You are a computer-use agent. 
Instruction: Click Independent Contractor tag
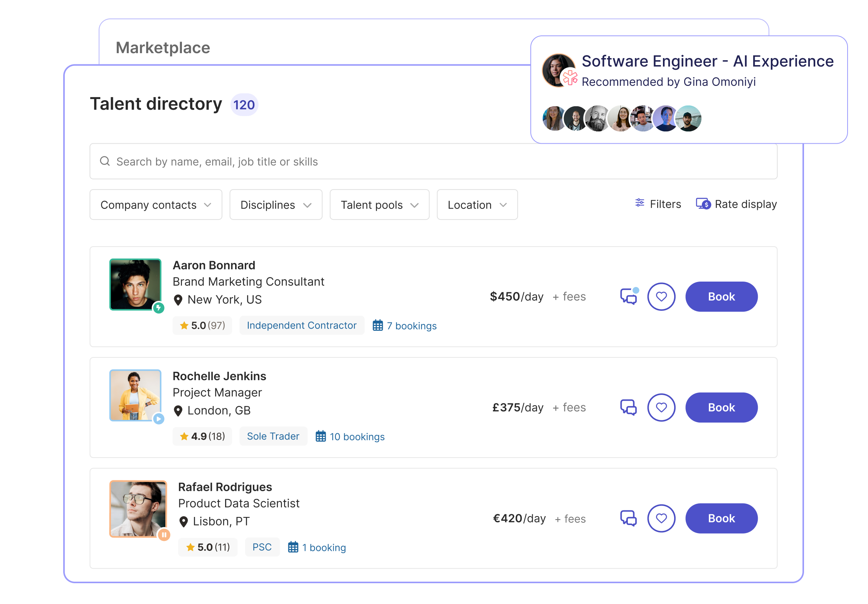[301, 325]
